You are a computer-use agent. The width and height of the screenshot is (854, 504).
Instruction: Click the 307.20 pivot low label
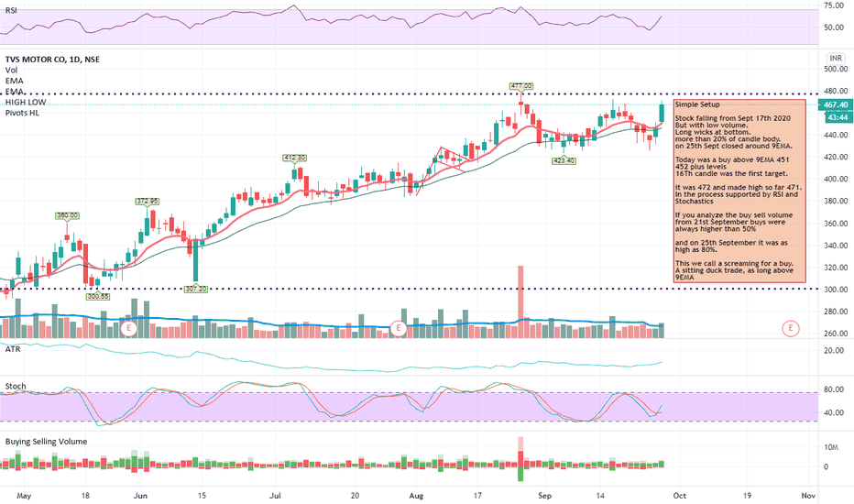[x=196, y=289]
